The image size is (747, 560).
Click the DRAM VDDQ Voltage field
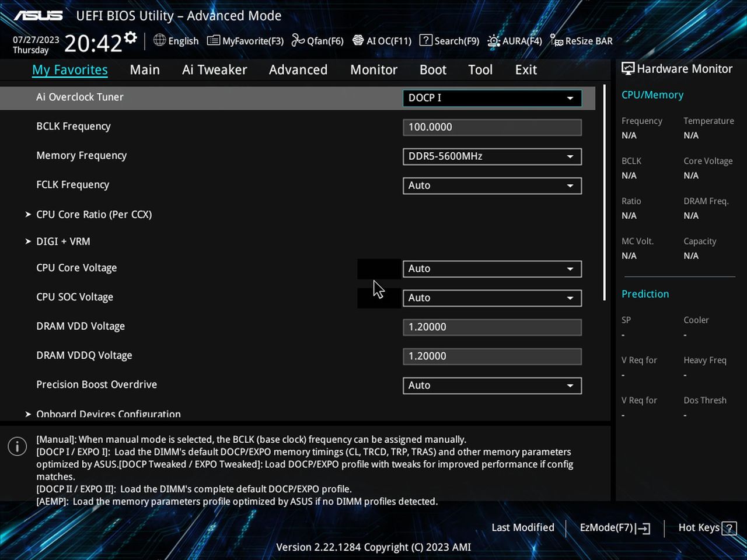tap(492, 356)
